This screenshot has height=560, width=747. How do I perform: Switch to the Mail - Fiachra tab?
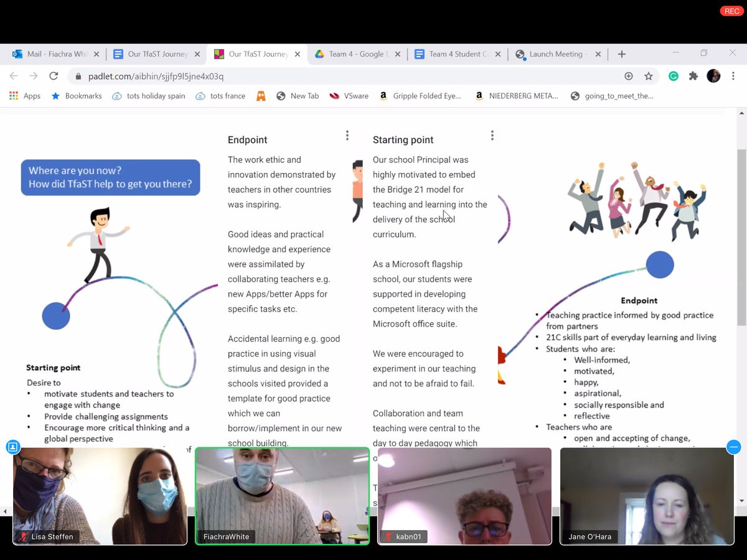coord(56,54)
